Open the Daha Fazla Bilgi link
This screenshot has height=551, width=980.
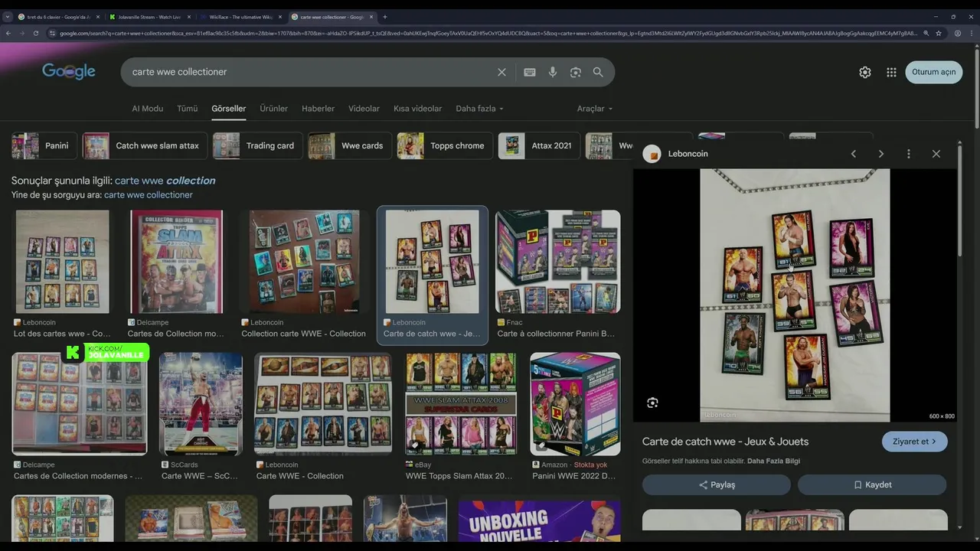773,461
